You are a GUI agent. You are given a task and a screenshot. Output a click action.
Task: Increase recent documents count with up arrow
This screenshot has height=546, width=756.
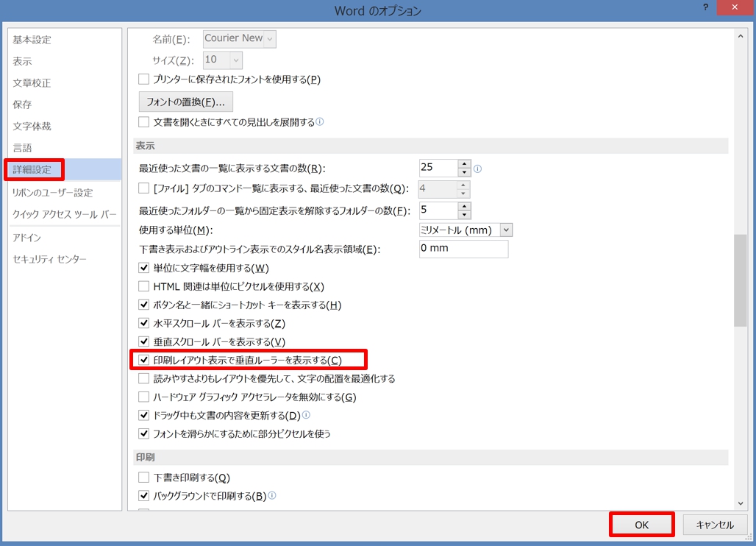tap(464, 164)
